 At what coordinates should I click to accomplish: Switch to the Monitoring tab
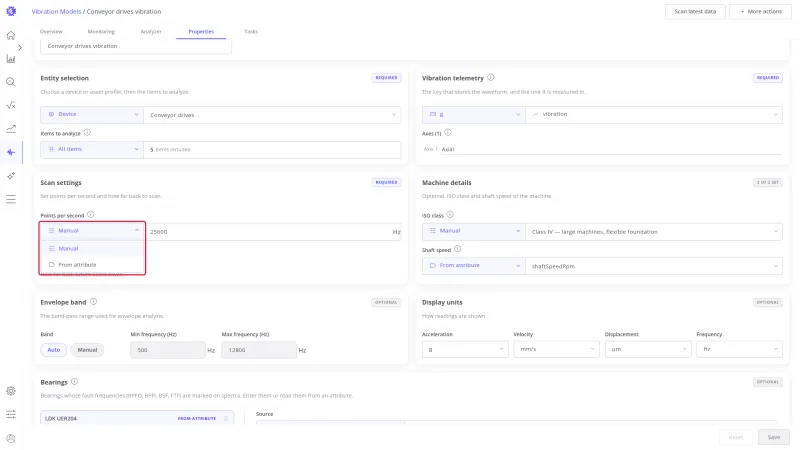coord(101,32)
